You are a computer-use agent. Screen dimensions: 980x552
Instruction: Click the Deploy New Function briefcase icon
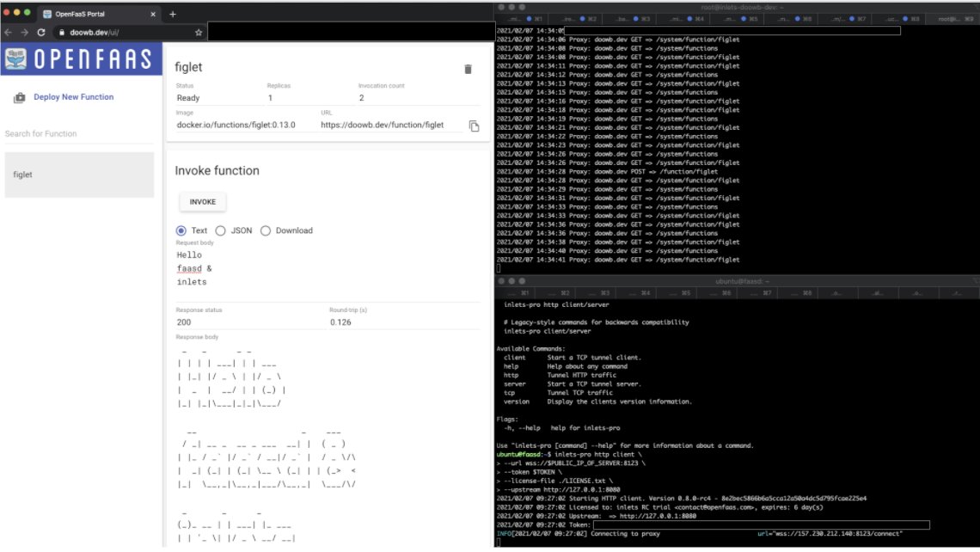pos(20,97)
